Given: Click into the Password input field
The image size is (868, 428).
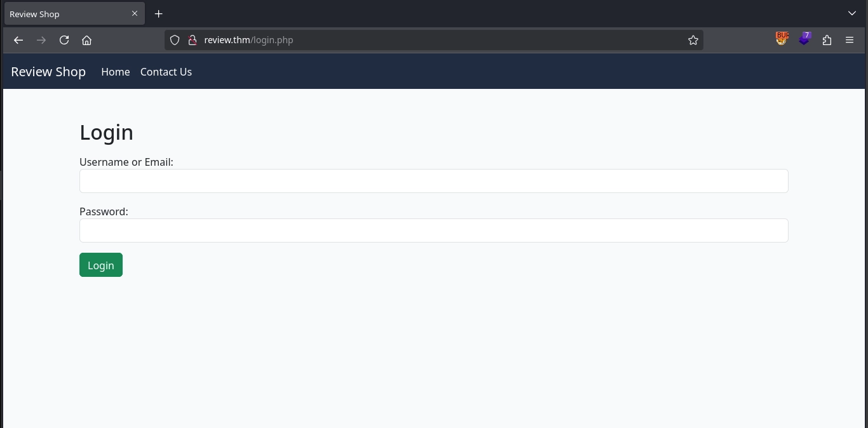Looking at the screenshot, I should pos(433,231).
